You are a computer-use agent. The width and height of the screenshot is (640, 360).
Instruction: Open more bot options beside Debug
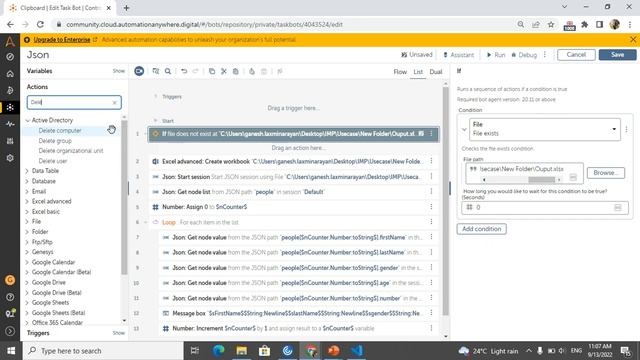544,55
